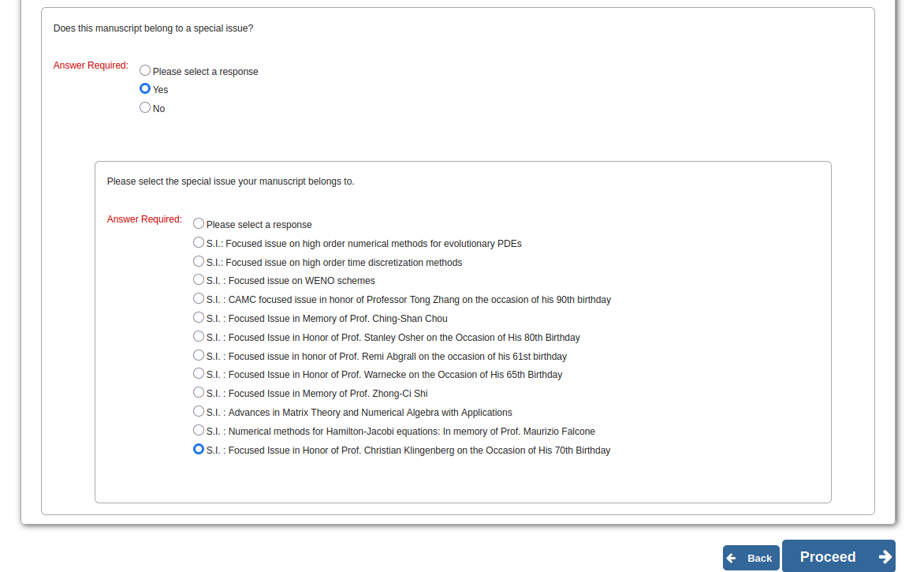Select top 'Please select a response' radio
The height and width of the screenshot is (572, 924).
tap(145, 71)
